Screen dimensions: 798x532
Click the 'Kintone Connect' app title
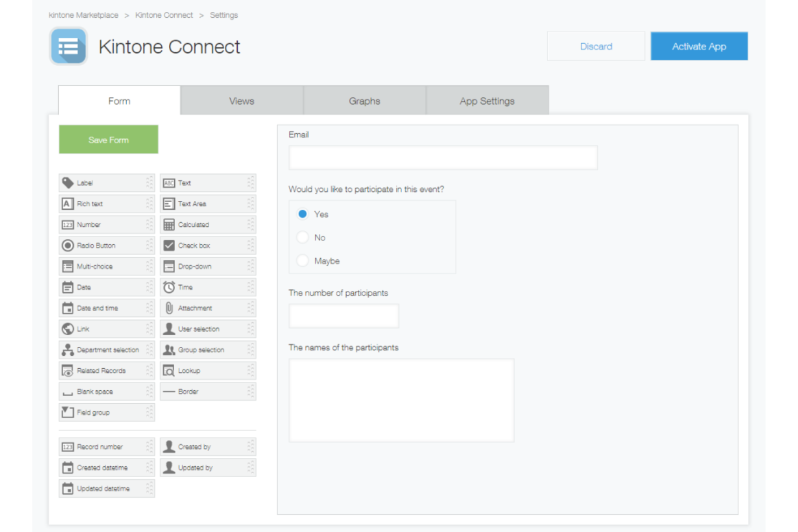[169, 47]
